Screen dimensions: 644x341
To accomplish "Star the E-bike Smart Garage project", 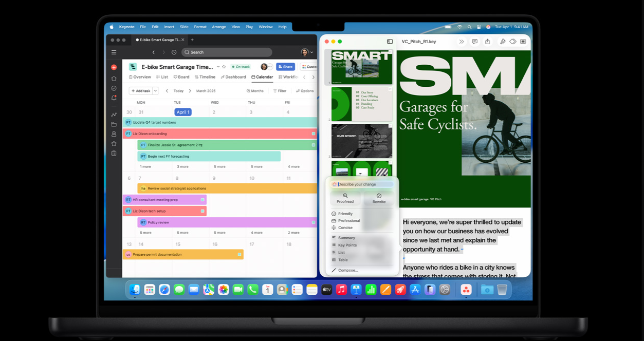I will click(224, 67).
